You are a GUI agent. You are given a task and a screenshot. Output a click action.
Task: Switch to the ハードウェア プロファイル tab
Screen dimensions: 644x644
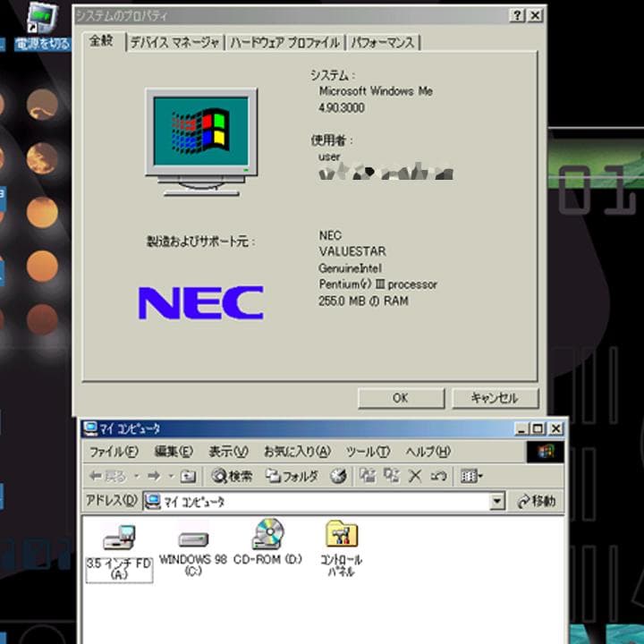285,42
